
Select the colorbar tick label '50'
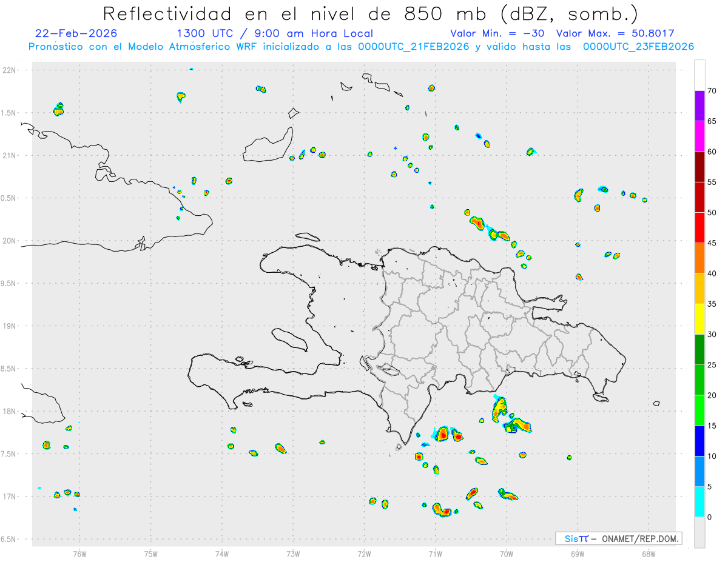pos(712,213)
